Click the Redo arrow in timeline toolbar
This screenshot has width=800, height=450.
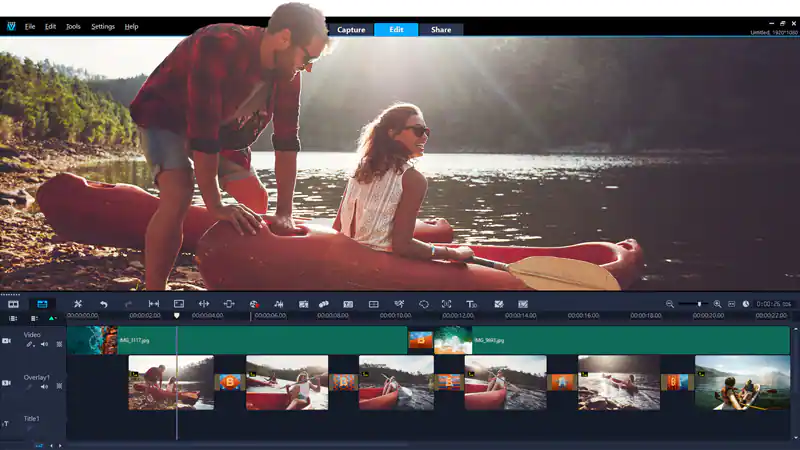[x=128, y=304]
